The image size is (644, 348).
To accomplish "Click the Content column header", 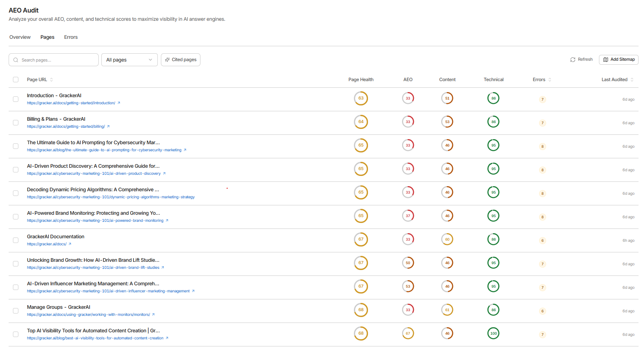I will tap(447, 80).
